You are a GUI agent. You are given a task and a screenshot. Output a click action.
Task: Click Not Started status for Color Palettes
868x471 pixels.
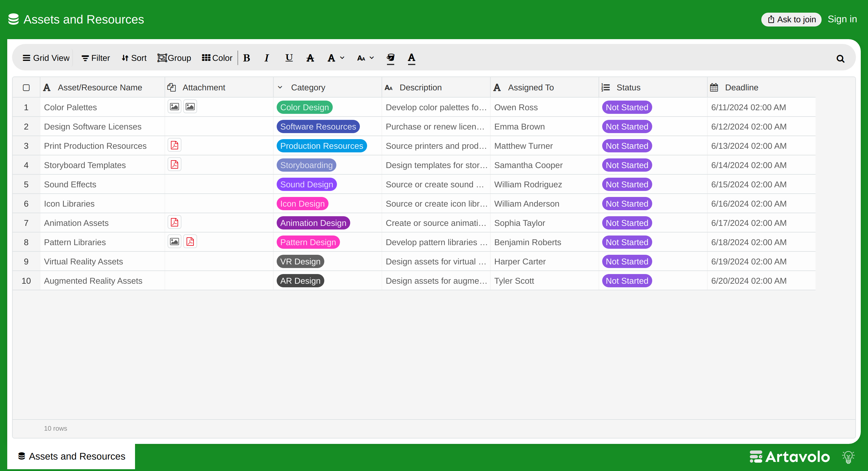627,108
